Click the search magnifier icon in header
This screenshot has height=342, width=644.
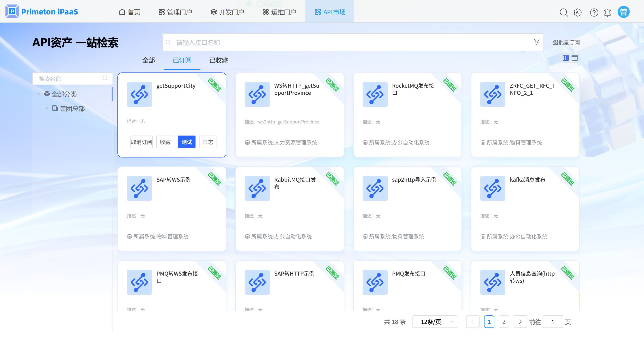click(563, 12)
